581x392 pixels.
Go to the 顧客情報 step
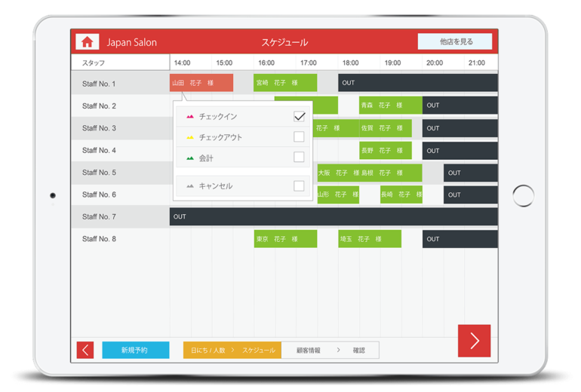point(308,351)
